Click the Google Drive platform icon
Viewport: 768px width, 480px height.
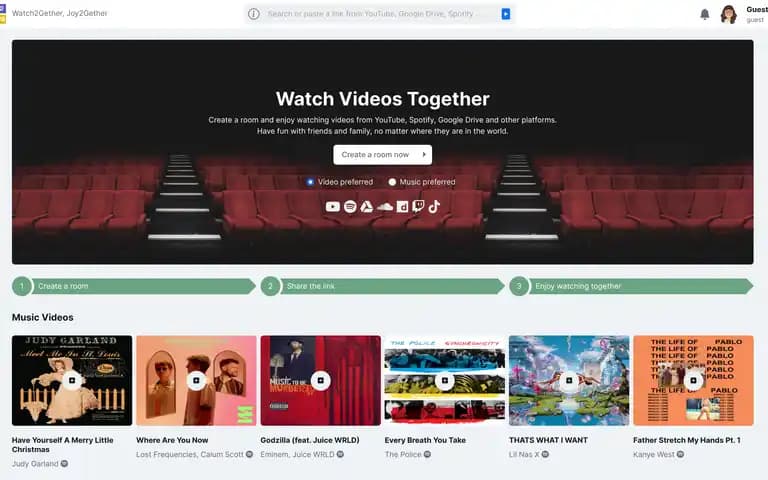tap(367, 207)
